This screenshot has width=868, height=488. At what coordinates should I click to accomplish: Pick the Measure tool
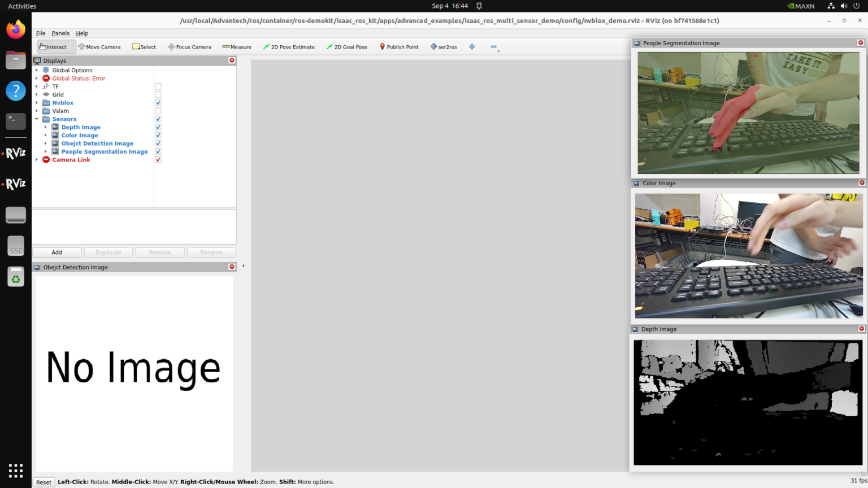237,47
